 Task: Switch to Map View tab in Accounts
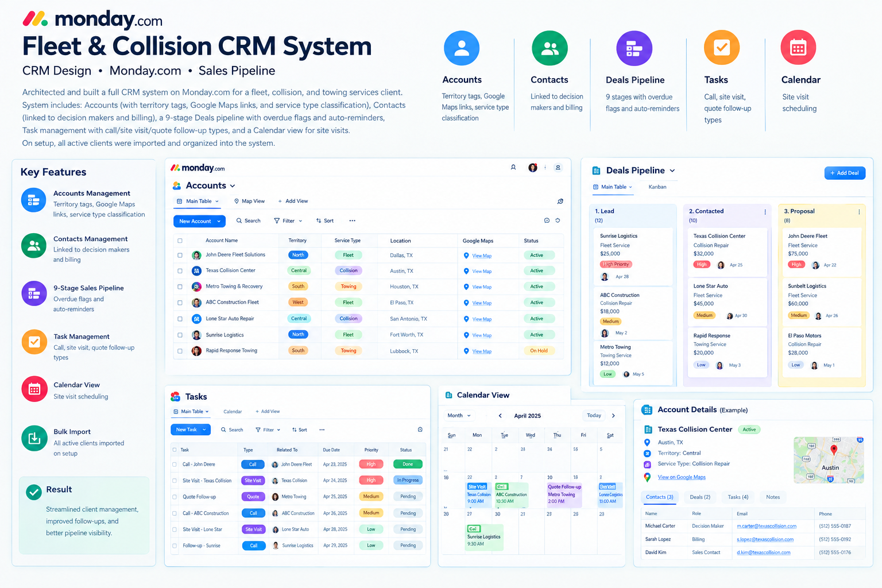point(249,202)
